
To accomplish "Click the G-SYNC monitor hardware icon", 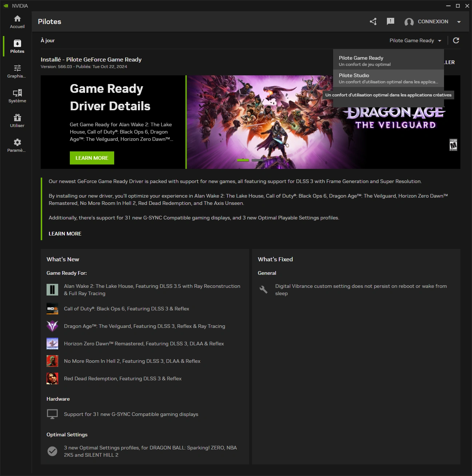I will (x=52, y=414).
